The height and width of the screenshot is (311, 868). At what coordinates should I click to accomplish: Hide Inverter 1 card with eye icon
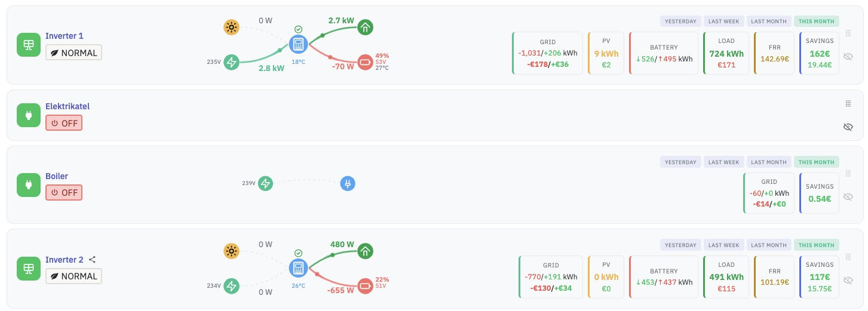point(848,57)
